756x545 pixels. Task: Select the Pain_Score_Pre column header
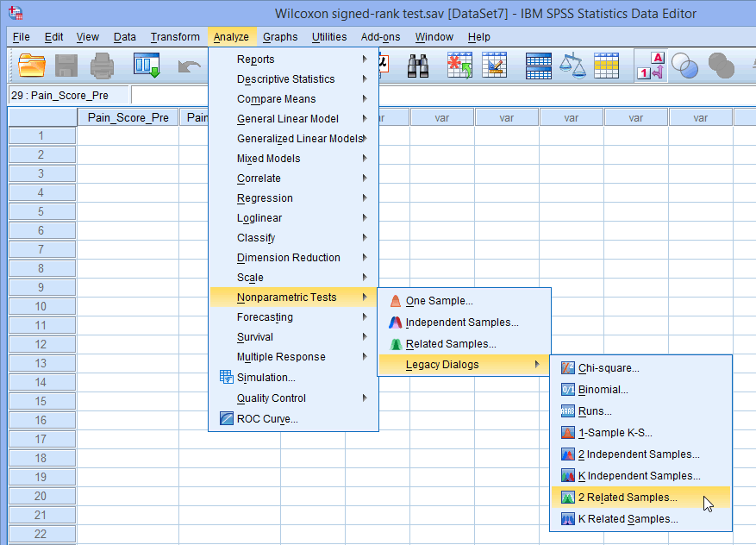point(128,117)
